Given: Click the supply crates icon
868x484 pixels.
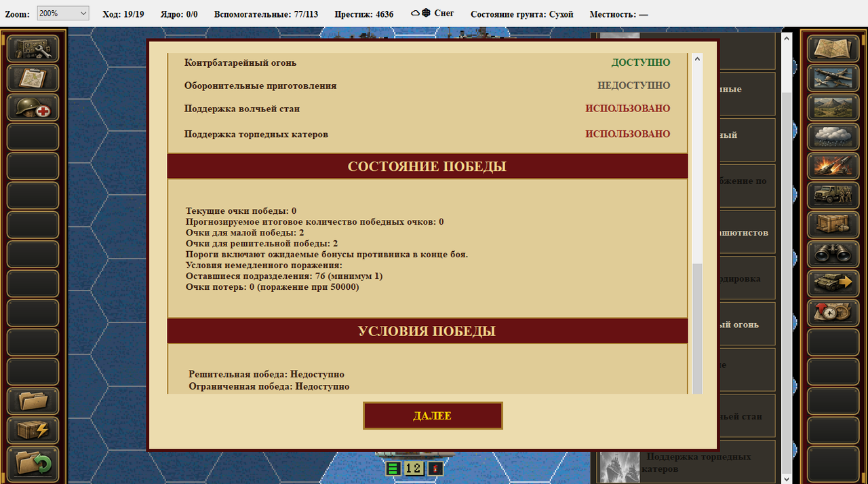Looking at the screenshot, I should click(834, 225).
